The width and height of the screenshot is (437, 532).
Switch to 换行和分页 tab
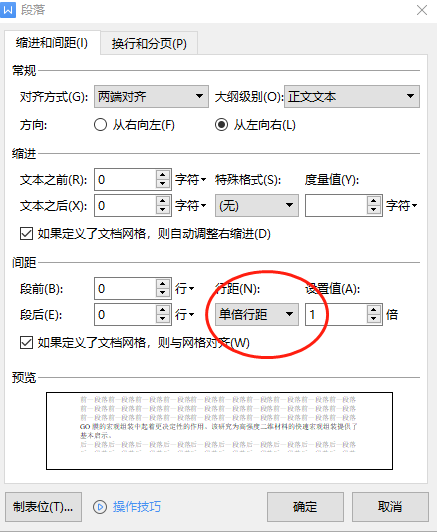[149, 43]
